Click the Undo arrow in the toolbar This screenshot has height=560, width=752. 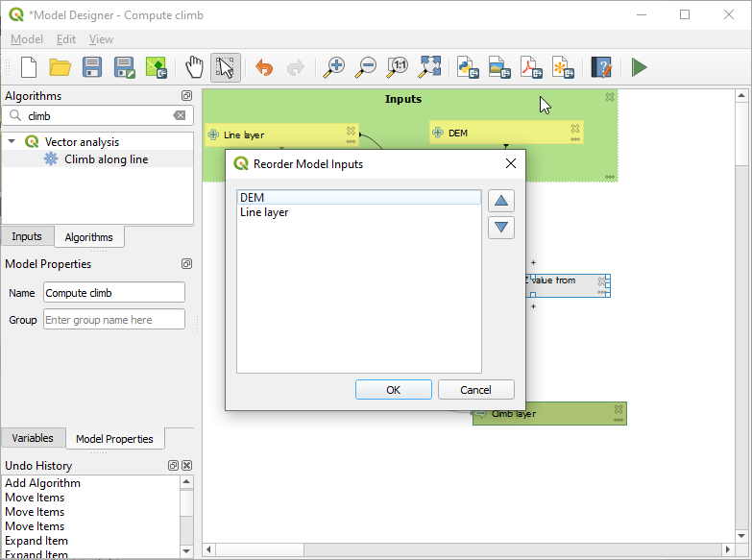tap(263, 67)
